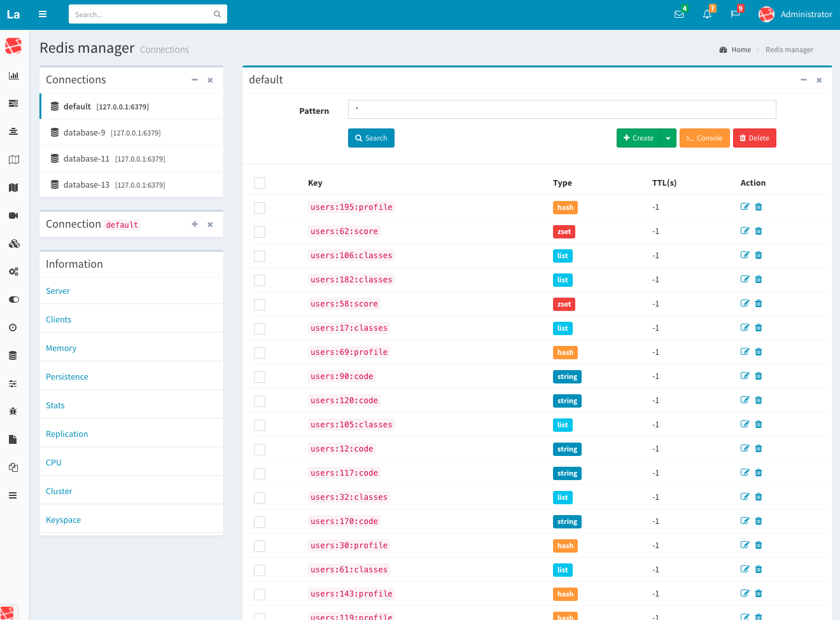Check the box for users:120:code
840x620 pixels.
(260, 401)
